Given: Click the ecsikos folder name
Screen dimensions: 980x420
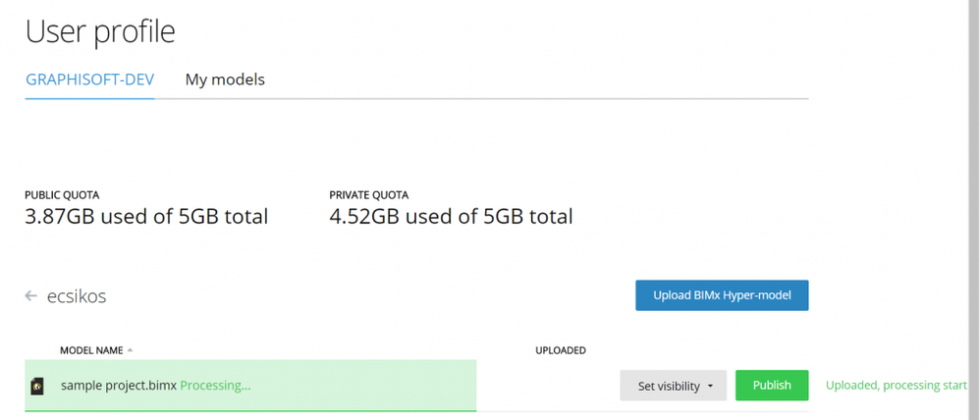Looking at the screenshot, I should 77,295.
